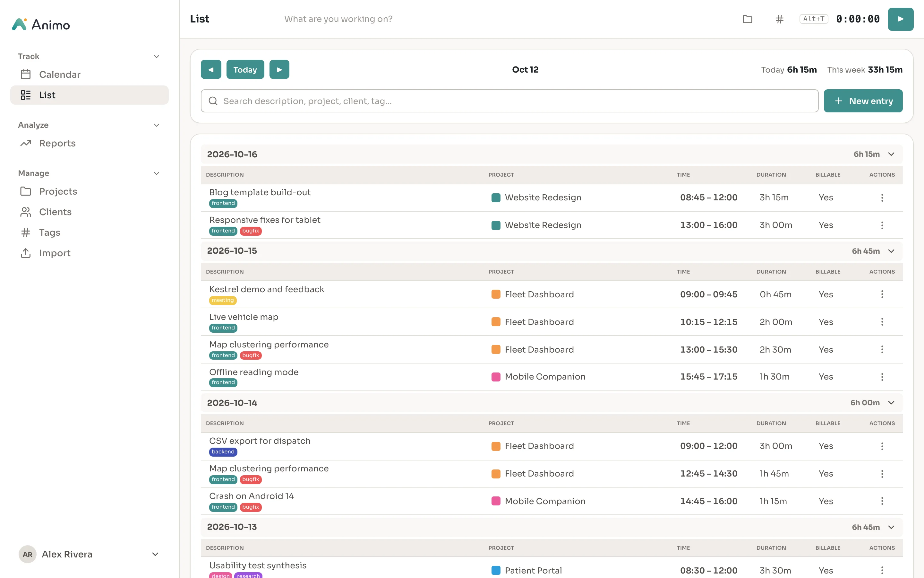Jump to Today

tap(245, 70)
